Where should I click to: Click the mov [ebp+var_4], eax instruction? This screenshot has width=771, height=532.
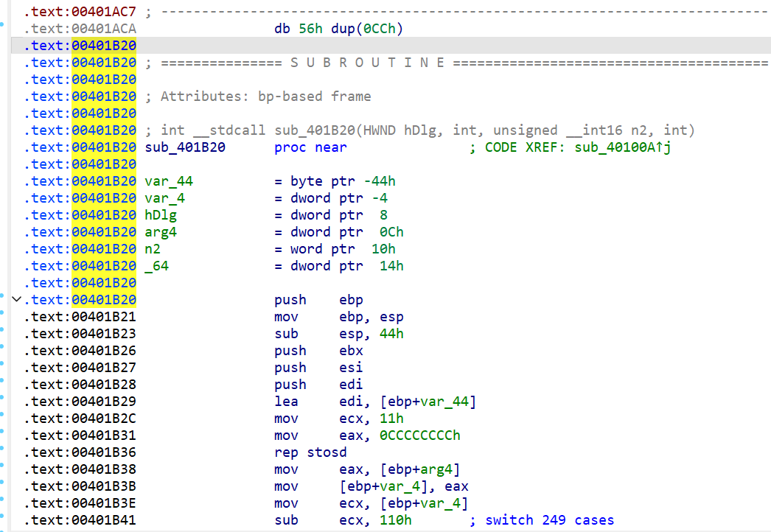[371, 487]
